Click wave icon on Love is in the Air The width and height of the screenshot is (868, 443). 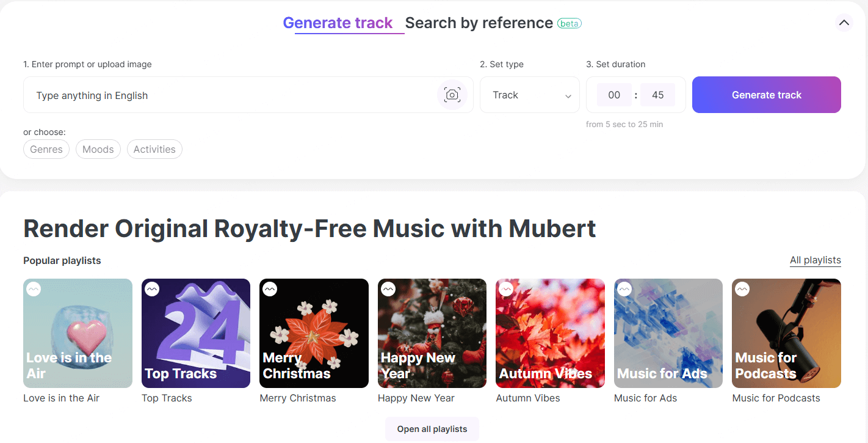(x=34, y=290)
